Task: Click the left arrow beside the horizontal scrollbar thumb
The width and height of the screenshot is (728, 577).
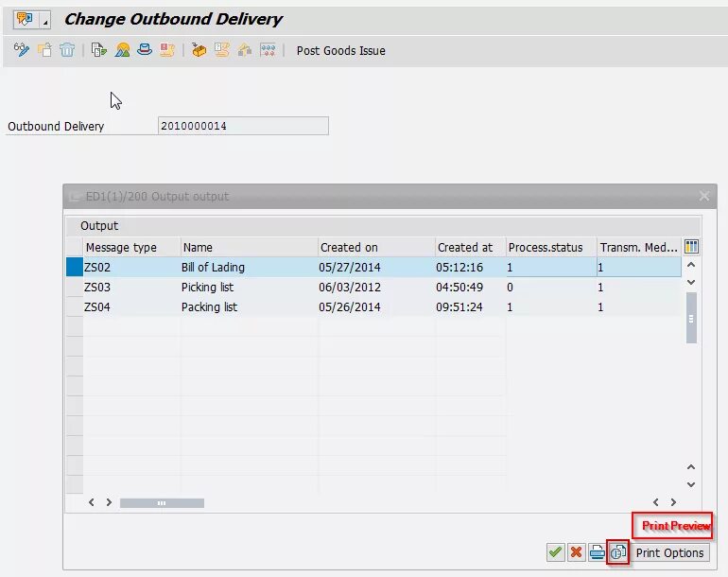Action: click(92, 502)
